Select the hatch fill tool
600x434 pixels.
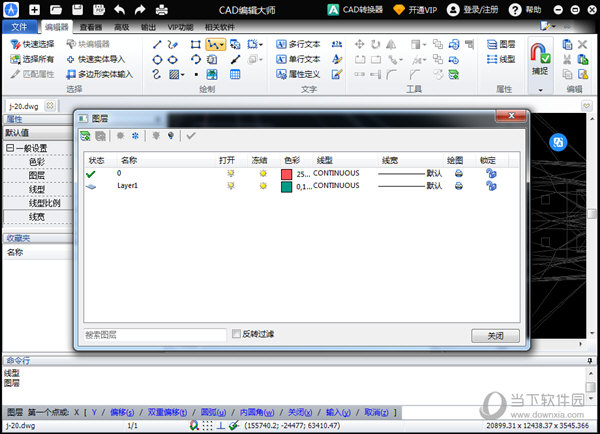click(174, 75)
